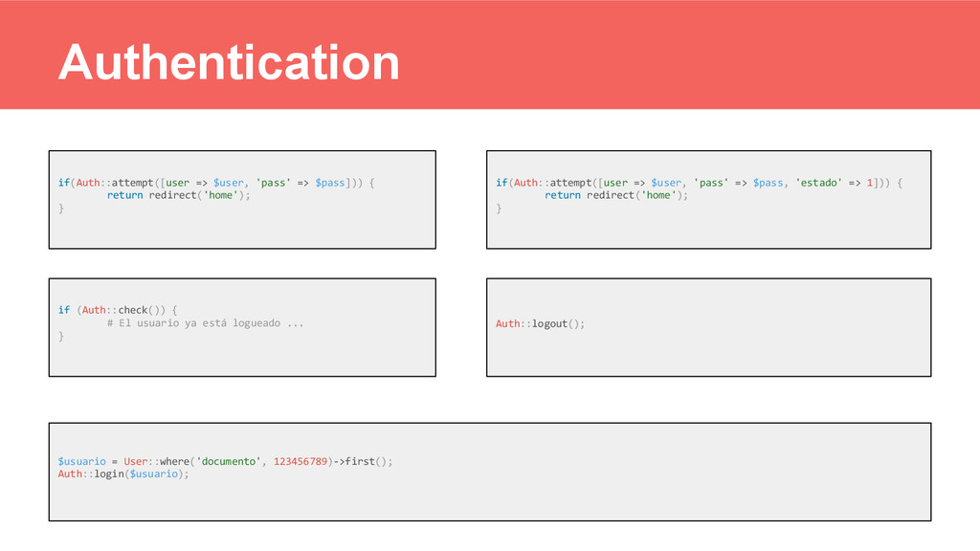Click the "if (Auth::check()) {" line
The height and width of the screenshot is (551, 980).
point(118,310)
